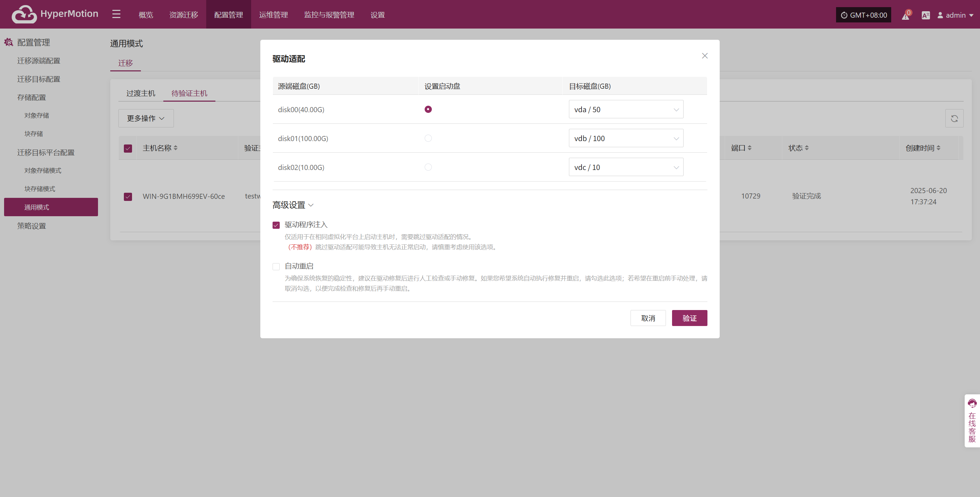Open 存储配置 in sidebar
The width and height of the screenshot is (980, 497).
click(x=32, y=97)
